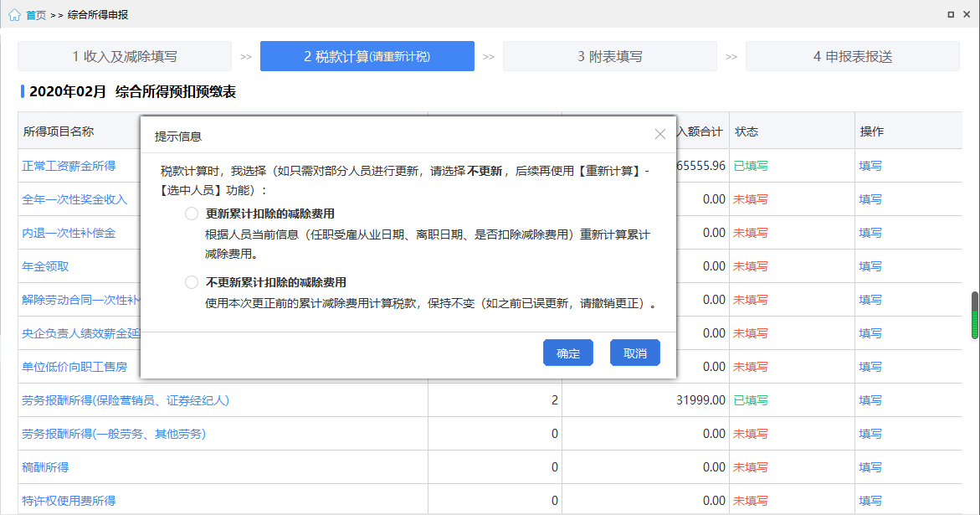Click the 确定 button in the dialog
This screenshot has width=980, height=515.
[568, 353]
